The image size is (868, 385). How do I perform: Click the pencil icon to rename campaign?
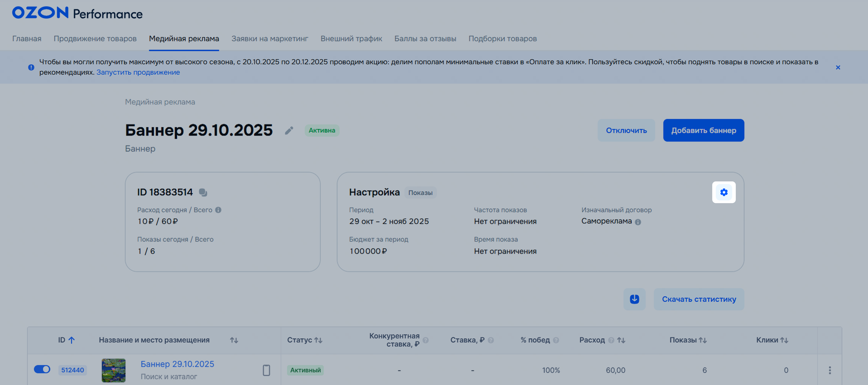(289, 130)
